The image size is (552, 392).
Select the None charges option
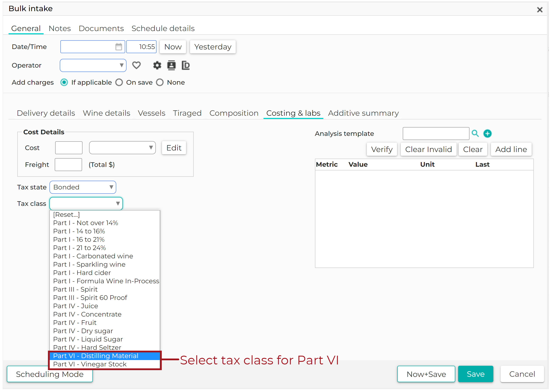click(x=160, y=82)
